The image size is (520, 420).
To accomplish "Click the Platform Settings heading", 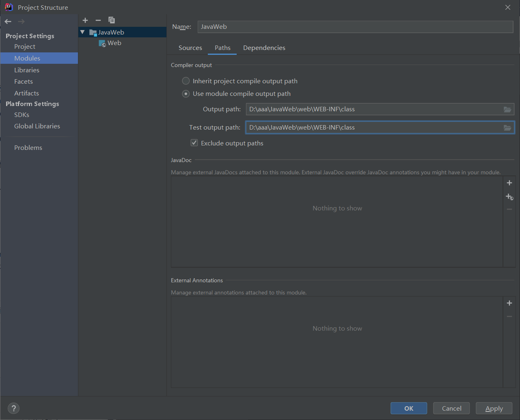I will [x=32, y=104].
